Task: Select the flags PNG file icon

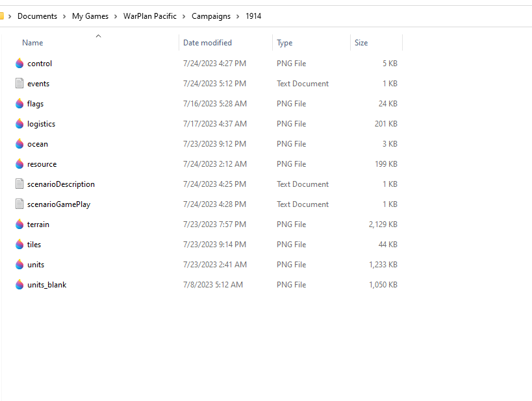Action: pos(19,104)
